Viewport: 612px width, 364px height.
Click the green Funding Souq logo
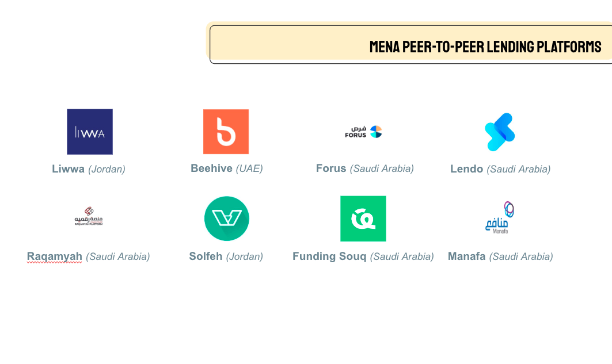[363, 219]
